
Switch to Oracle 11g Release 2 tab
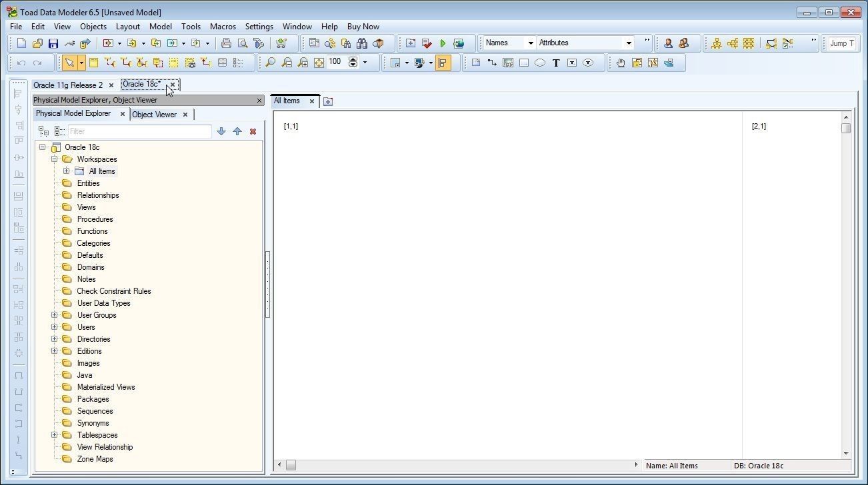(x=68, y=85)
